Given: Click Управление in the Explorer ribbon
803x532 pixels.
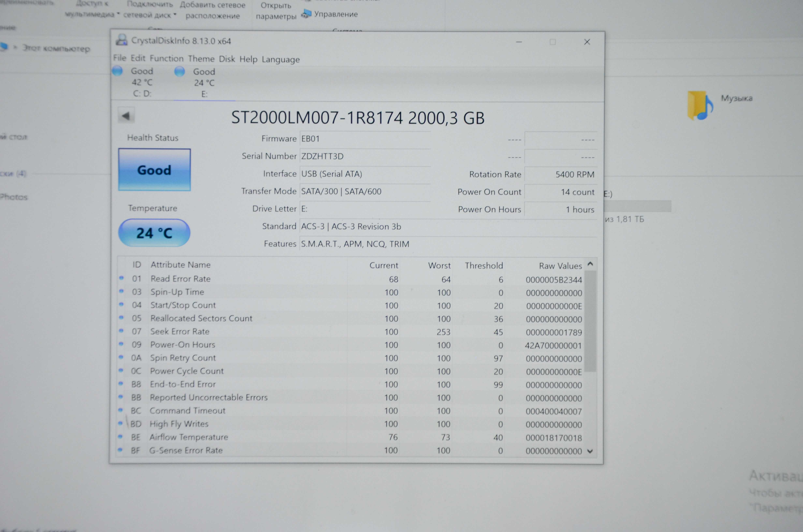Looking at the screenshot, I should 330,14.
